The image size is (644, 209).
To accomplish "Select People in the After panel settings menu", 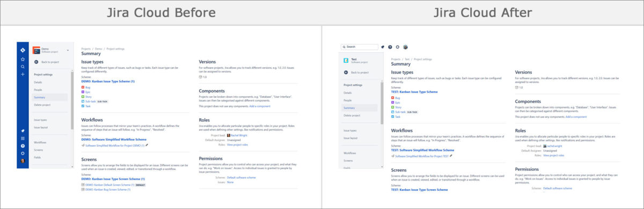I will [348, 100].
